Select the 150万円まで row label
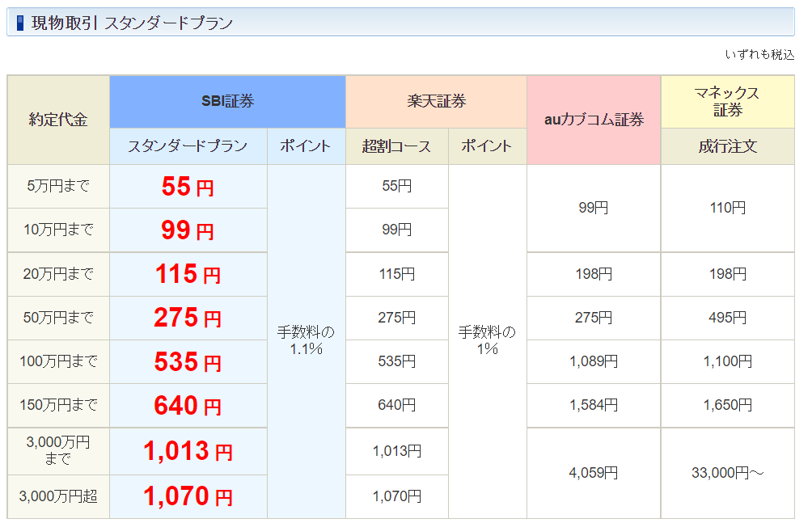 pos(58,404)
